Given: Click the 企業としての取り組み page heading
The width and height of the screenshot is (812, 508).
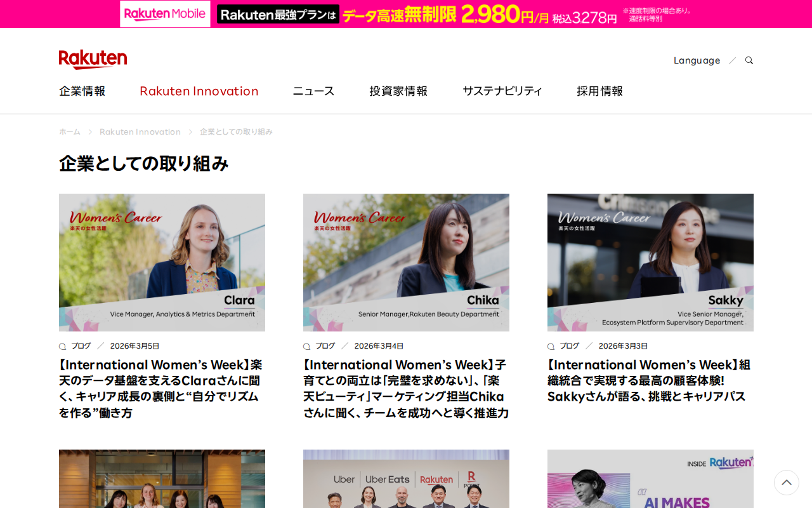Looking at the screenshot, I should pyautogui.click(x=143, y=163).
